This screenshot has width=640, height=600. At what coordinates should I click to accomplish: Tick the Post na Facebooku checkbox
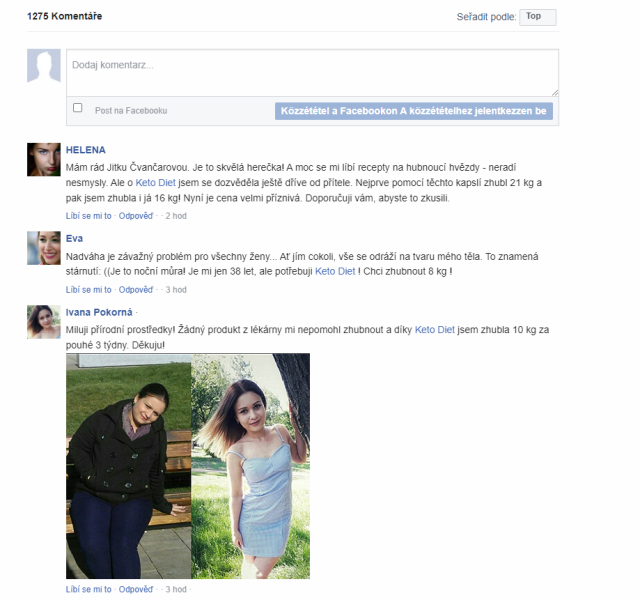(x=78, y=108)
